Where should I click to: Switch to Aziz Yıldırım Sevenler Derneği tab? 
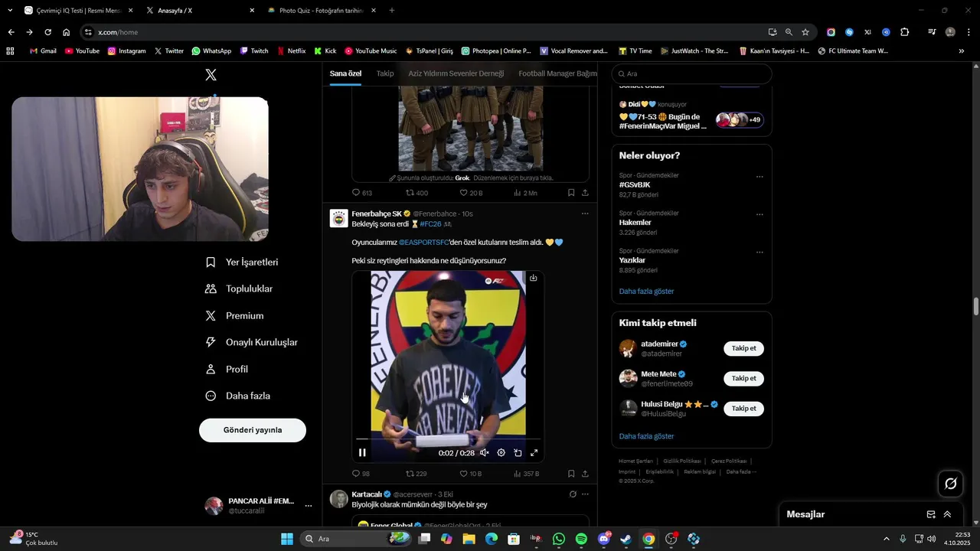456,73
